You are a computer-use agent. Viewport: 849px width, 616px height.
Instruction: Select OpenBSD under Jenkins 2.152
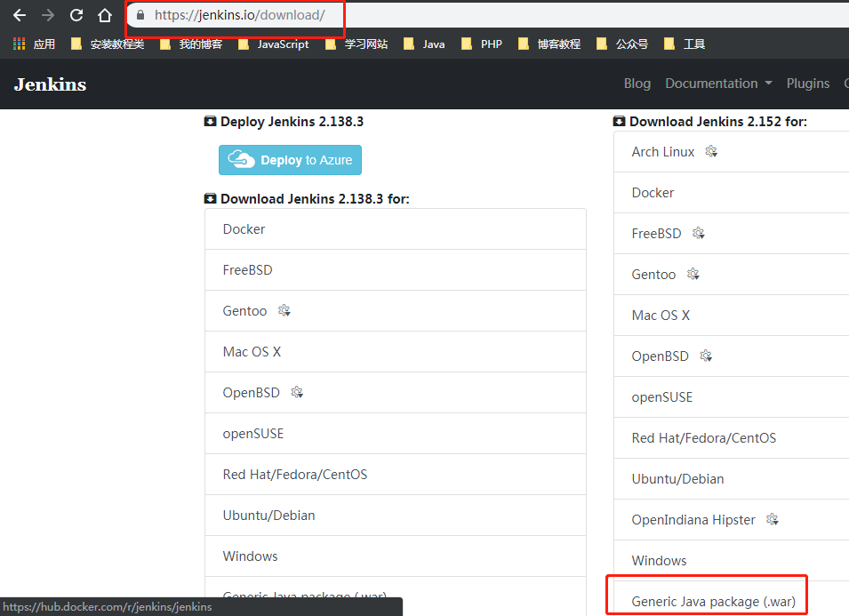coord(732,356)
